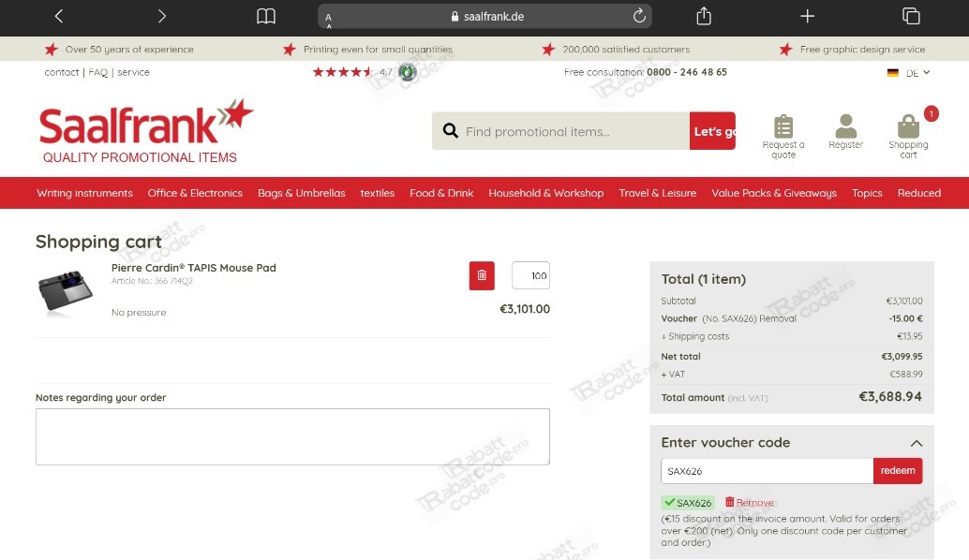
Task: Open the textiles menu
Action: pyautogui.click(x=378, y=193)
